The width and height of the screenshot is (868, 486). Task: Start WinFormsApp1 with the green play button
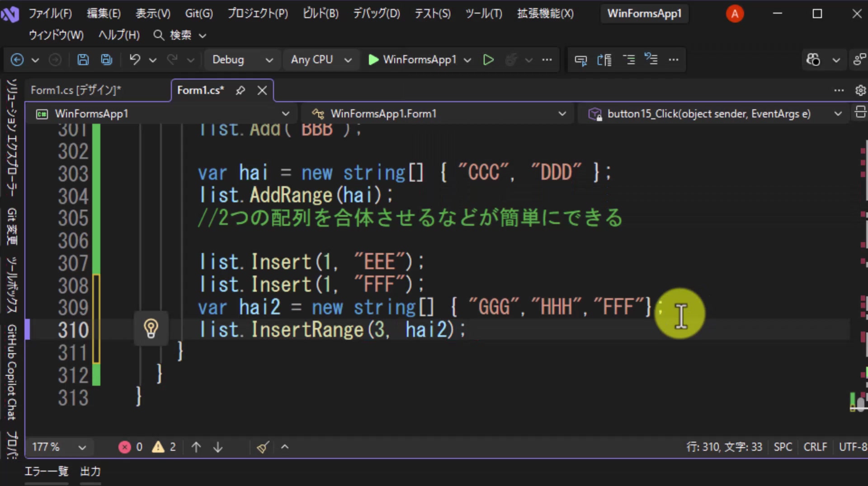[x=373, y=60]
